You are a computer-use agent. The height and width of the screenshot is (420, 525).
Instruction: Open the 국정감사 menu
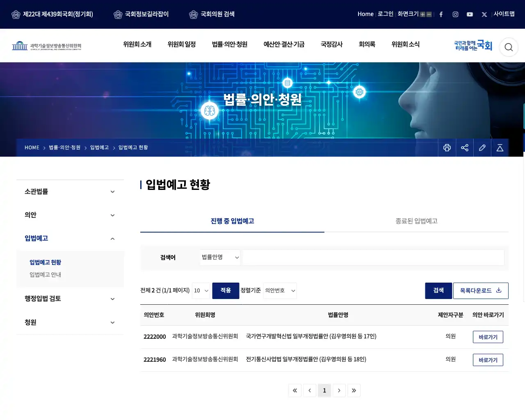[x=331, y=44]
